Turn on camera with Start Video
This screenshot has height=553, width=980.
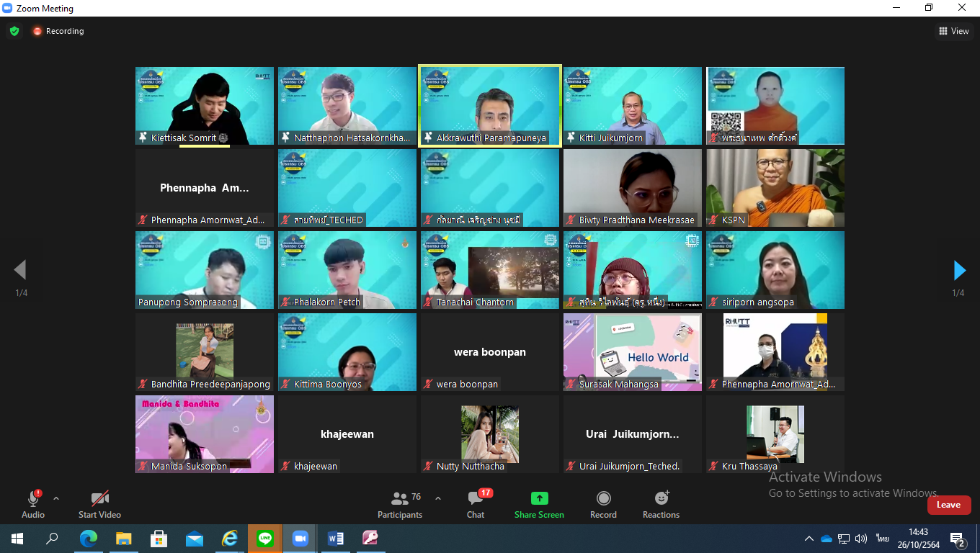pyautogui.click(x=99, y=504)
